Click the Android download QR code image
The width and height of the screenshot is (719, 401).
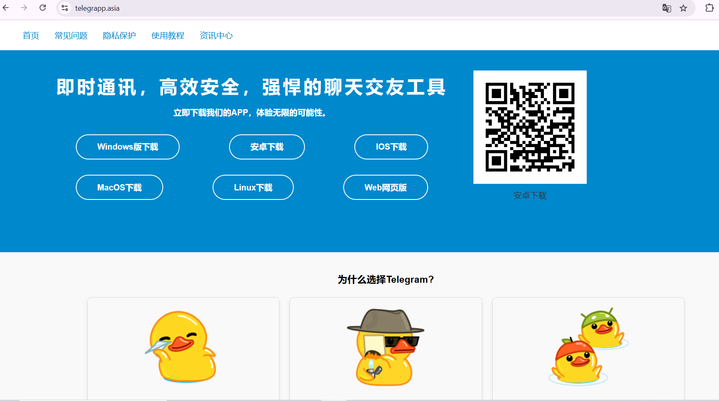pos(530,127)
